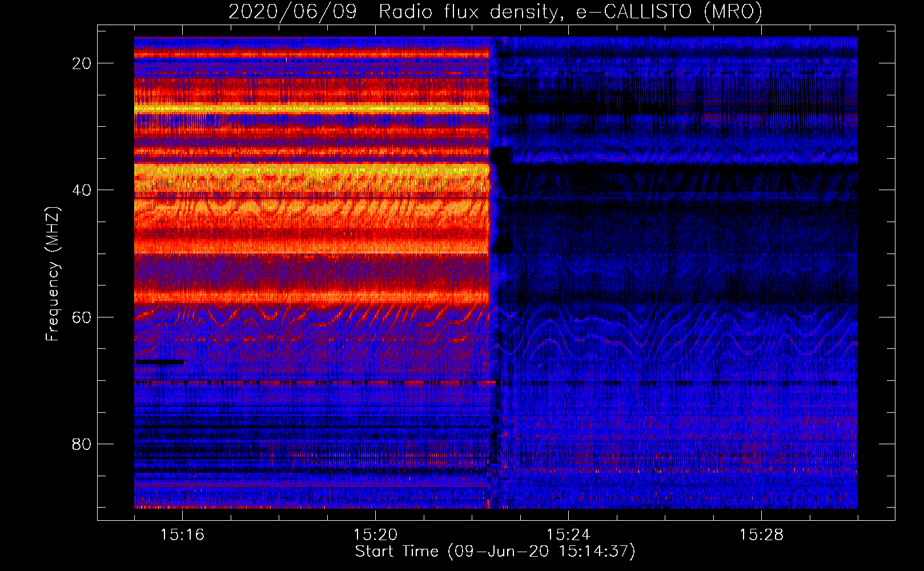Click the 40 MHz frequency tick label
The image size is (924, 571).
pos(82,190)
